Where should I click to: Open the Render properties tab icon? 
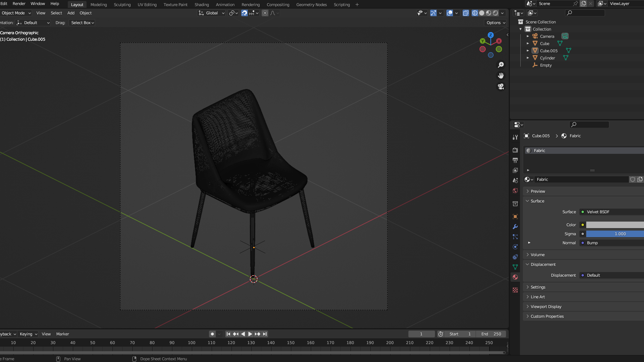click(x=515, y=150)
